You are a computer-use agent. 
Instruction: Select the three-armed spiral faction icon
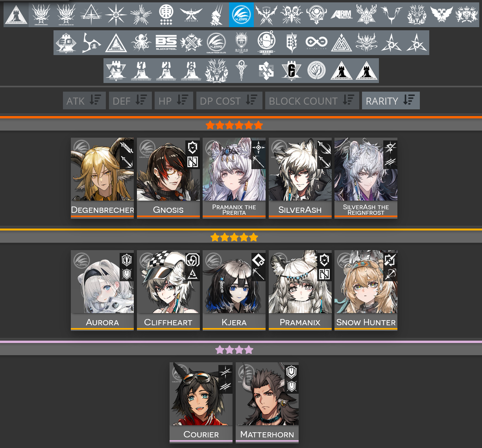91,42
